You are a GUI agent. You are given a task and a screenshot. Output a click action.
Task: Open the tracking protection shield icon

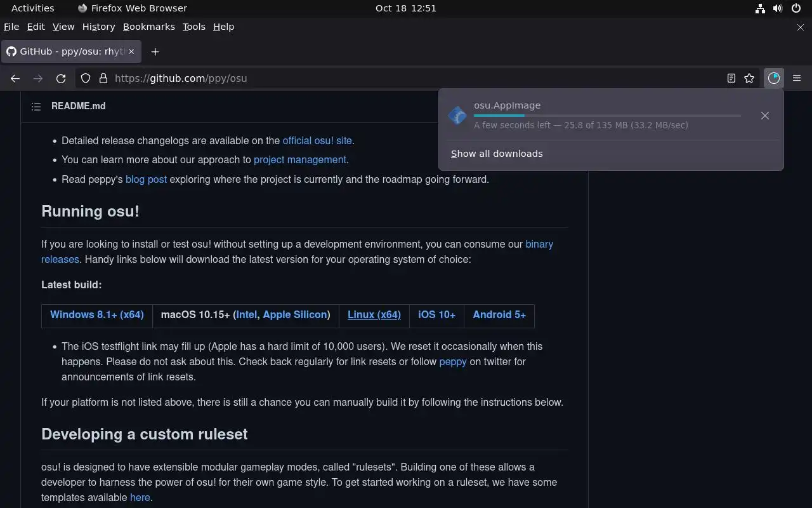86,78
